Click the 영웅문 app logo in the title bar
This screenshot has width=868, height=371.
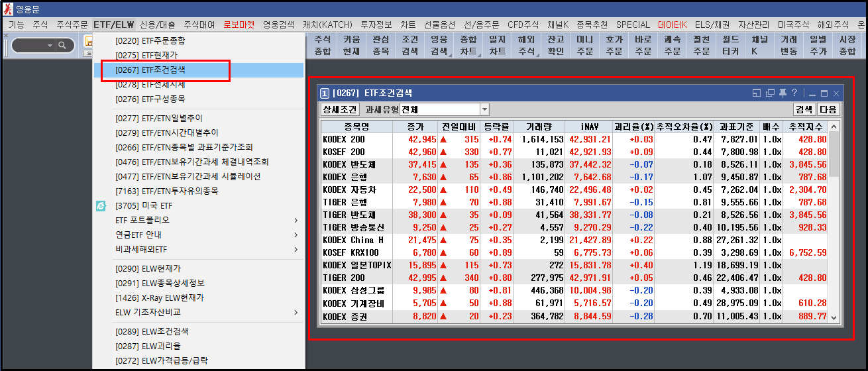pos(7,8)
